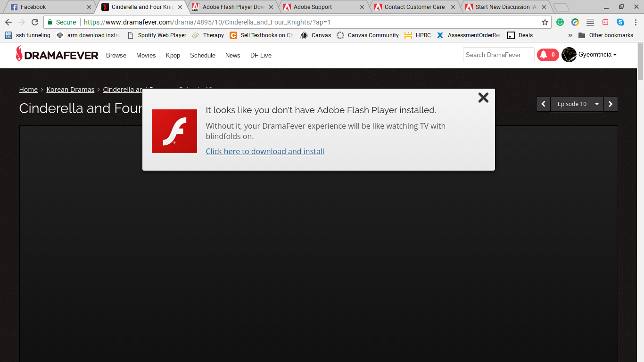Open the AssessmentOrderRec bookmark
644x362 pixels.
point(469,35)
